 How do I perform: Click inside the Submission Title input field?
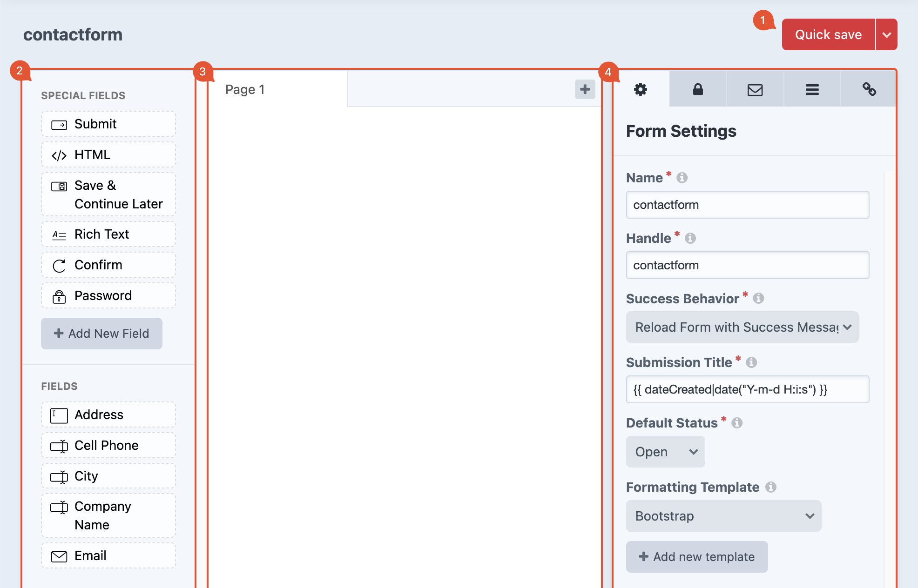[x=747, y=389]
